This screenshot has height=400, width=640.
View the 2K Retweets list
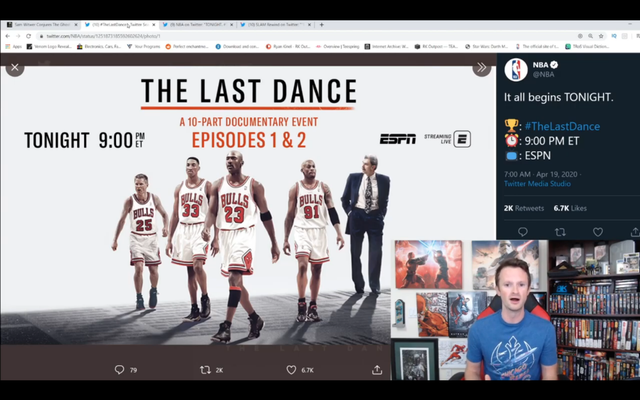(x=524, y=208)
